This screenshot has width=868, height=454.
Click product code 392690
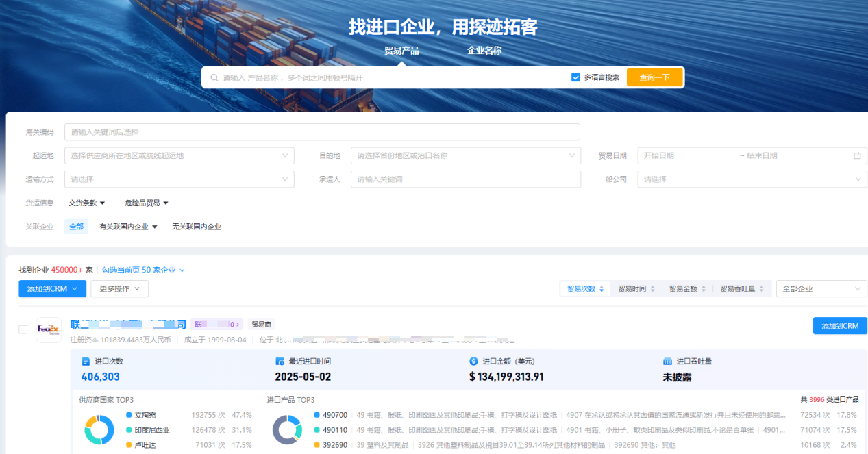pos(335,445)
